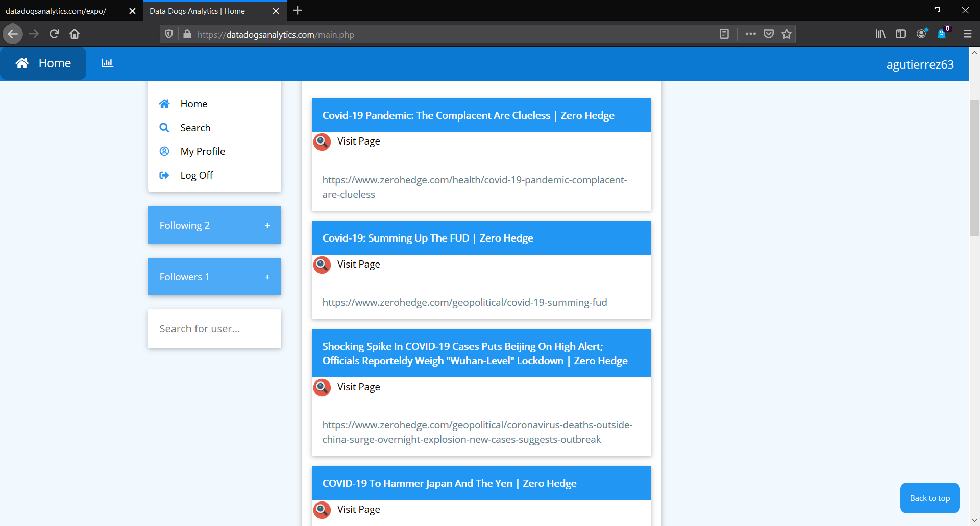This screenshot has height=526, width=980.
Task: Open a new browser tab
Action: tap(298, 11)
